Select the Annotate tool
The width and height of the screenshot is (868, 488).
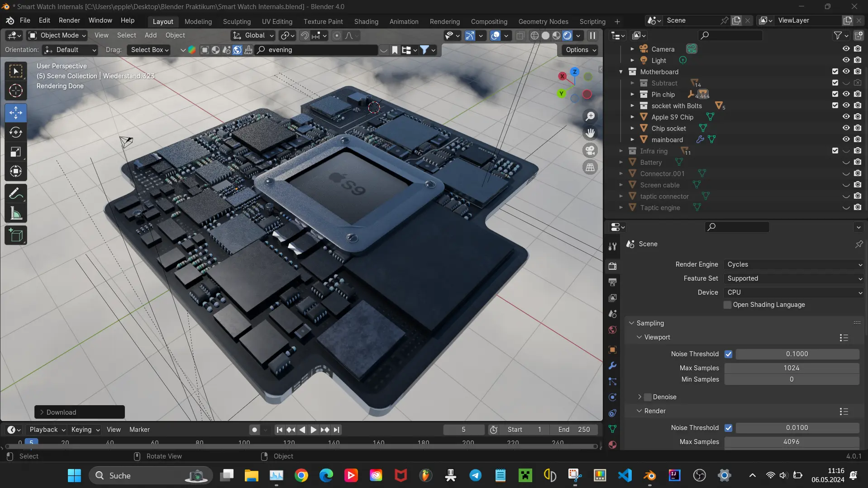pos(16,194)
